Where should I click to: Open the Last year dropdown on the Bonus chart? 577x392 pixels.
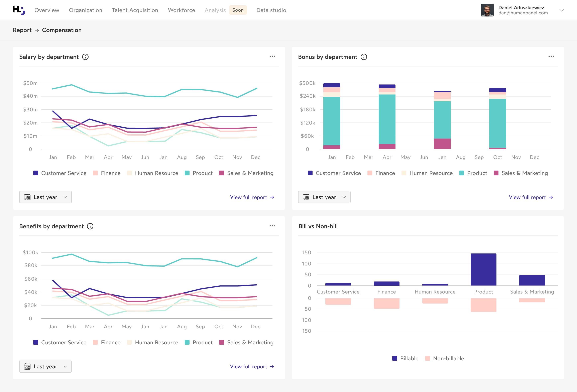point(324,197)
